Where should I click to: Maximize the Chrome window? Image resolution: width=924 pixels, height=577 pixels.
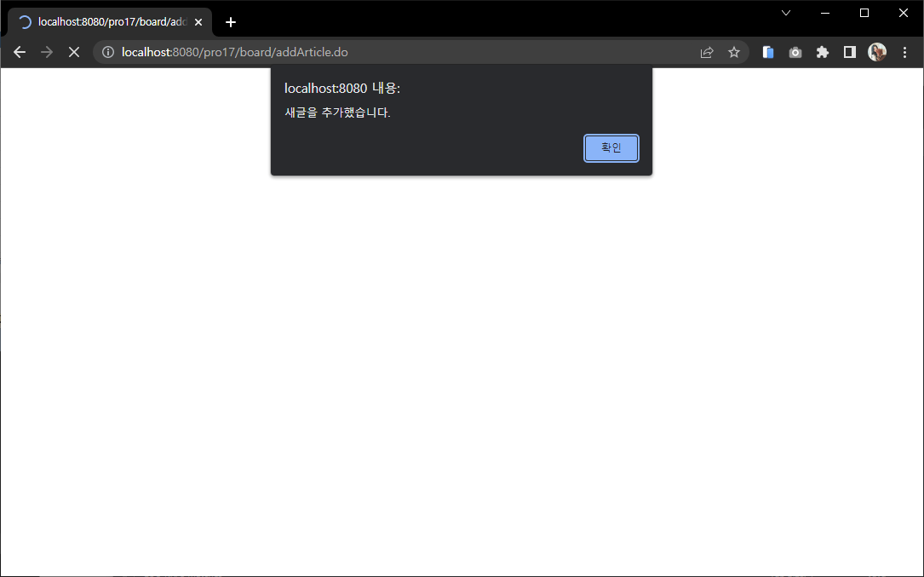click(864, 13)
